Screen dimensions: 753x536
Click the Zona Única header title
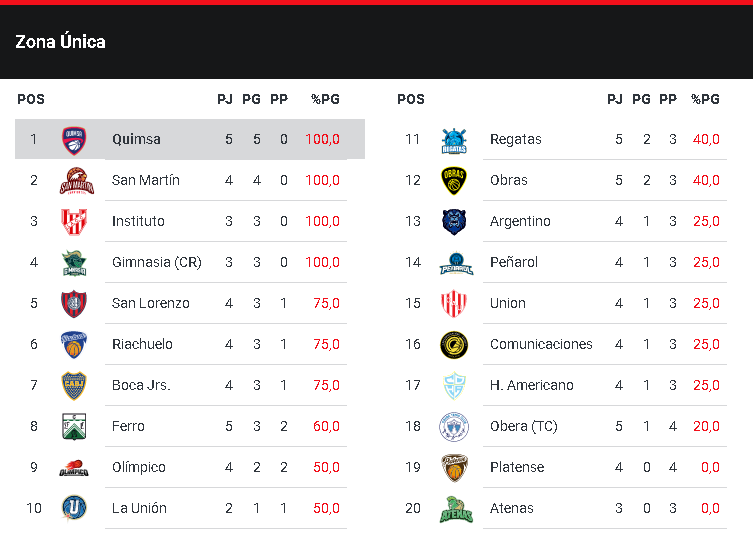(x=60, y=42)
